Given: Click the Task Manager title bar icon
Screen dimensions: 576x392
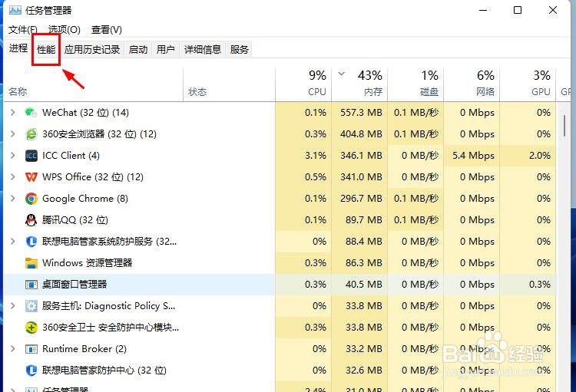Looking at the screenshot, I should pyautogui.click(x=15, y=10).
